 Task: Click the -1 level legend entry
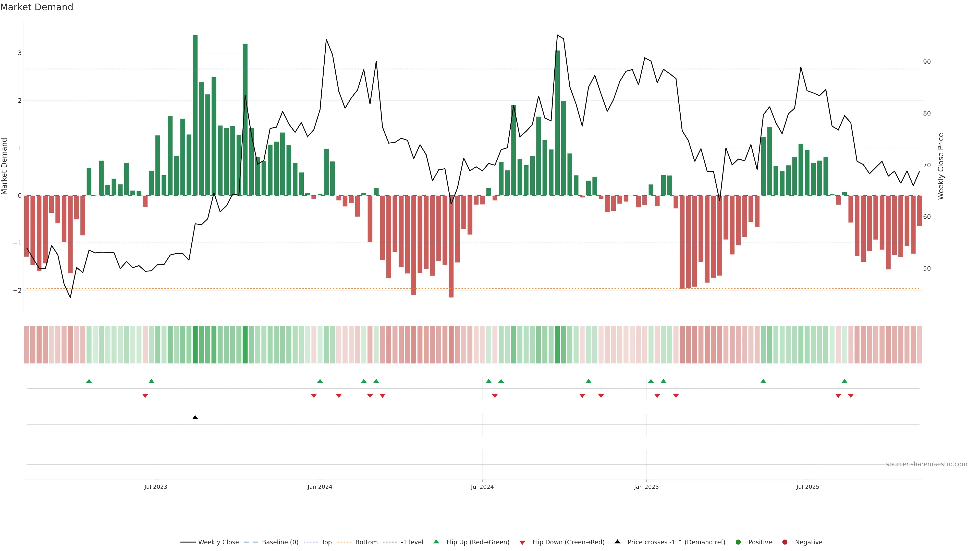412,542
